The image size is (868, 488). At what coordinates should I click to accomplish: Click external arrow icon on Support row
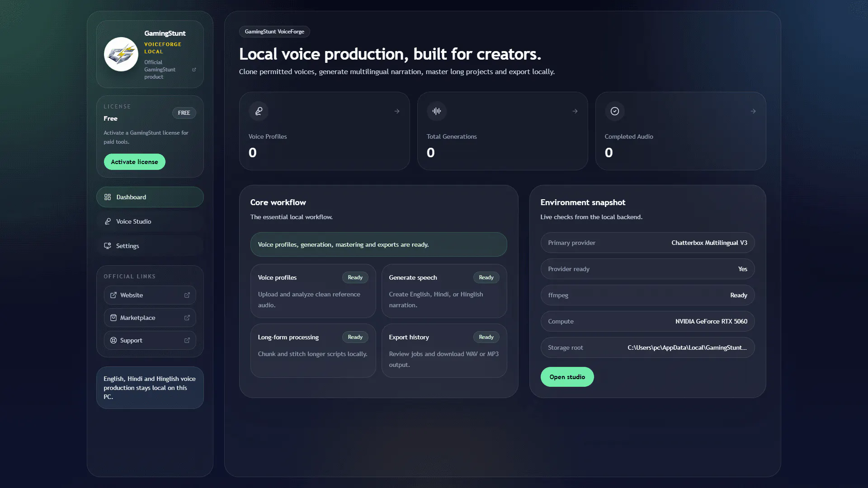click(187, 340)
